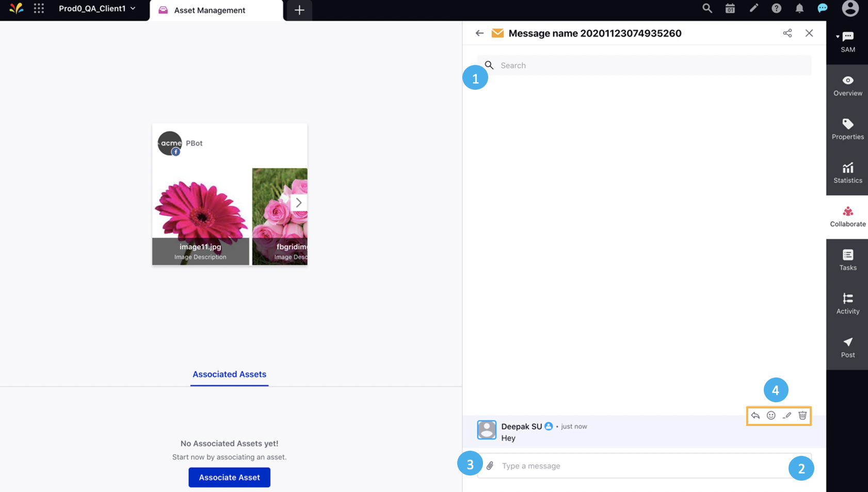
Task: Open the Statistics sidebar panel
Action: tap(847, 173)
